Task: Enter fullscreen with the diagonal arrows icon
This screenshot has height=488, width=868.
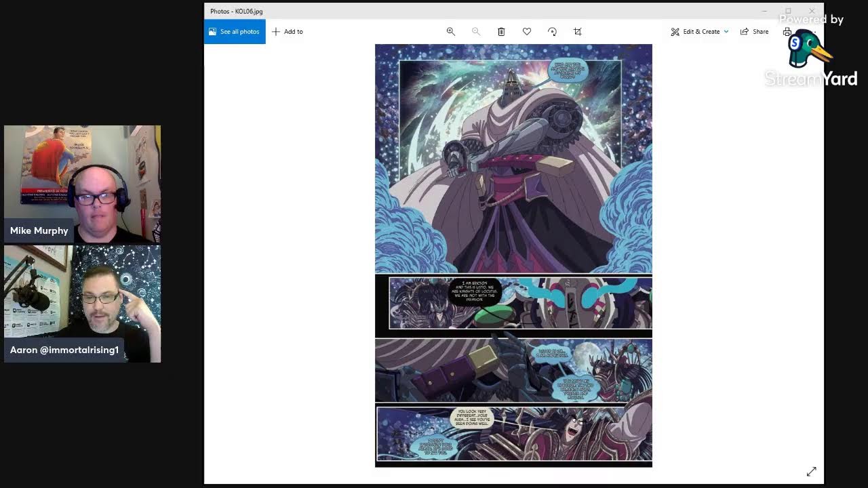Action: [x=811, y=471]
